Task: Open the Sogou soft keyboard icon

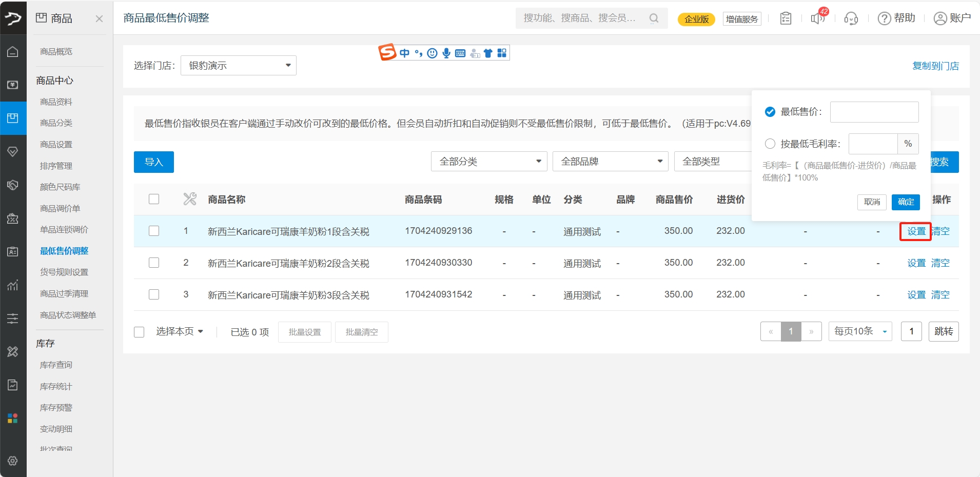Action: pos(460,53)
